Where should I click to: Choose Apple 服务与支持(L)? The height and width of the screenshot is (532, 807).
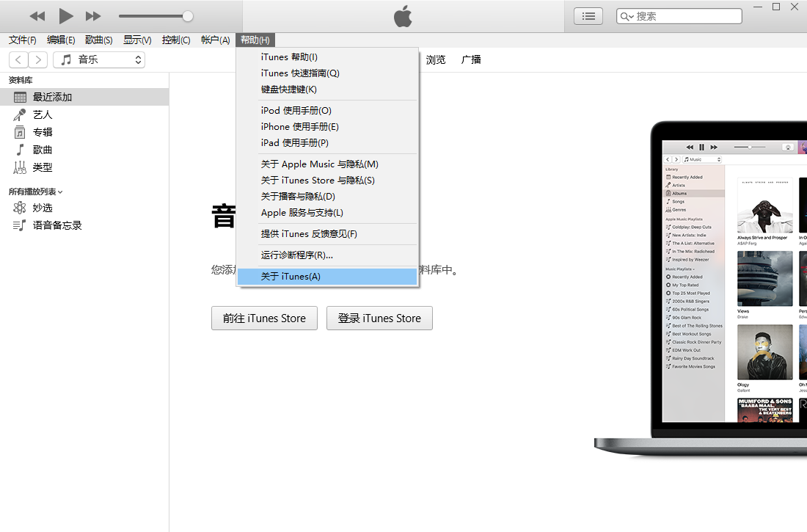point(327,213)
